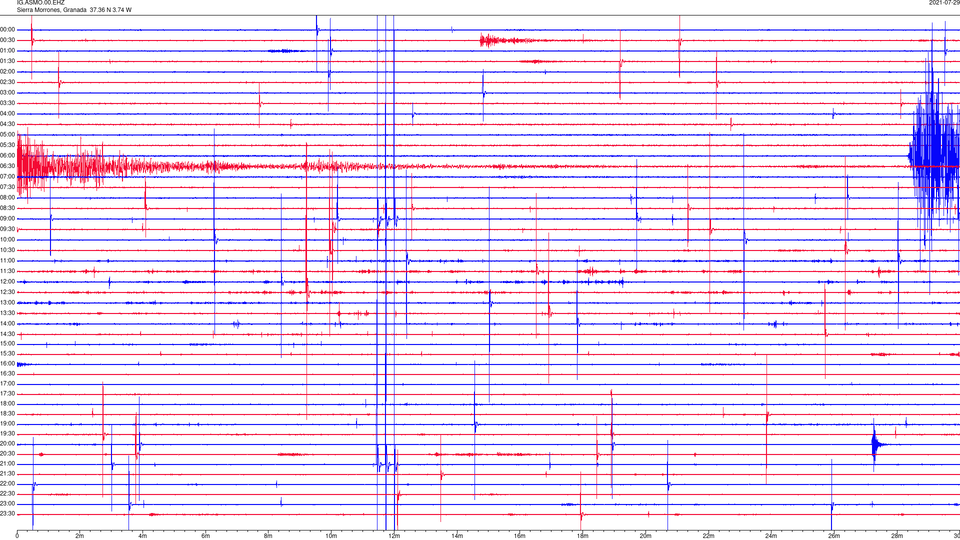The height and width of the screenshot is (540, 960).
Task: Select the 13:30 time row label
Action: [x=7, y=313]
